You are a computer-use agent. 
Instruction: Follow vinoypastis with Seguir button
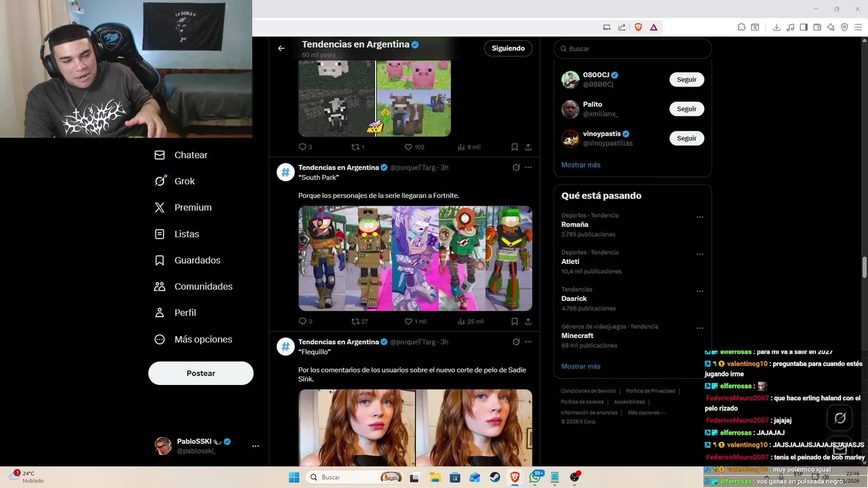(686, 138)
